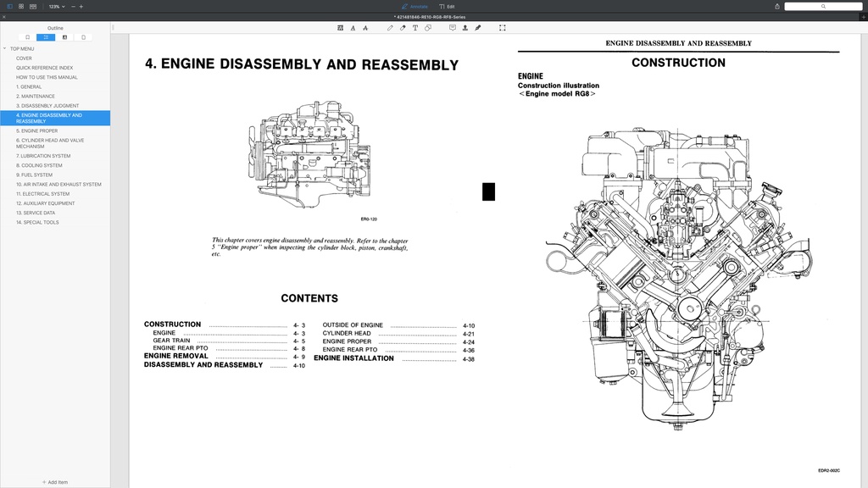Add a note comment annotation
This screenshot has width=868, height=488.
[x=453, y=28]
